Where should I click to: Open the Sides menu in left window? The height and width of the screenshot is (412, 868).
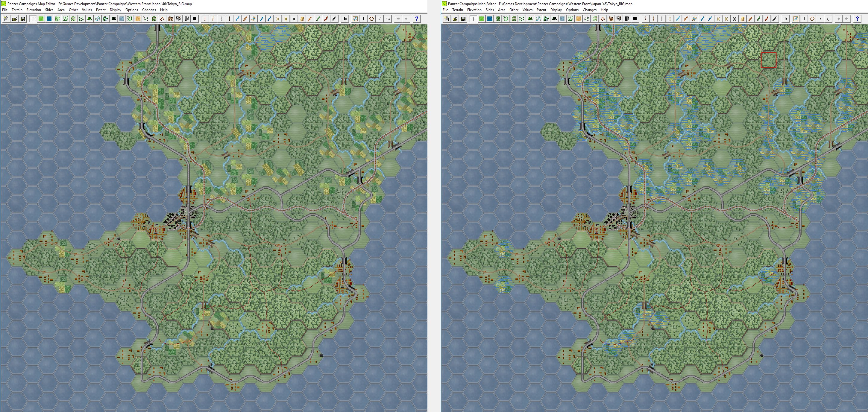point(49,10)
